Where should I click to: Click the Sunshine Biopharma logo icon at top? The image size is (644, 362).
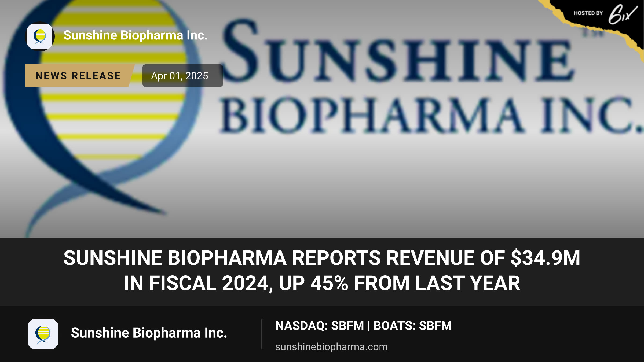pos(40,36)
